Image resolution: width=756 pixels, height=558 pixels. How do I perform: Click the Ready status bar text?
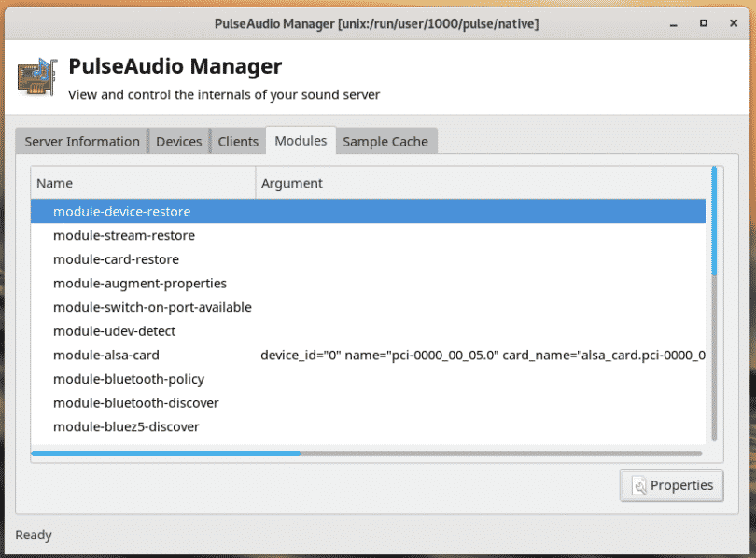[x=34, y=535]
